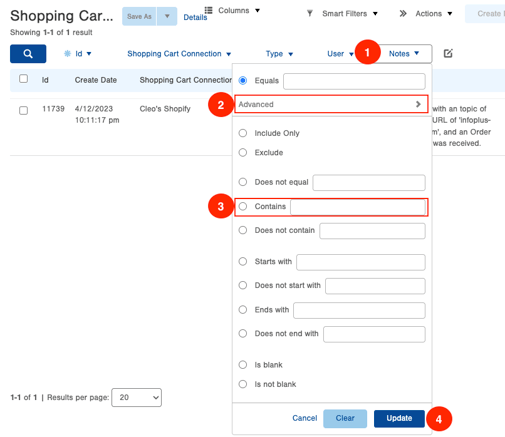
Task: Click the Ends with input field
Action: pos(359,310)
